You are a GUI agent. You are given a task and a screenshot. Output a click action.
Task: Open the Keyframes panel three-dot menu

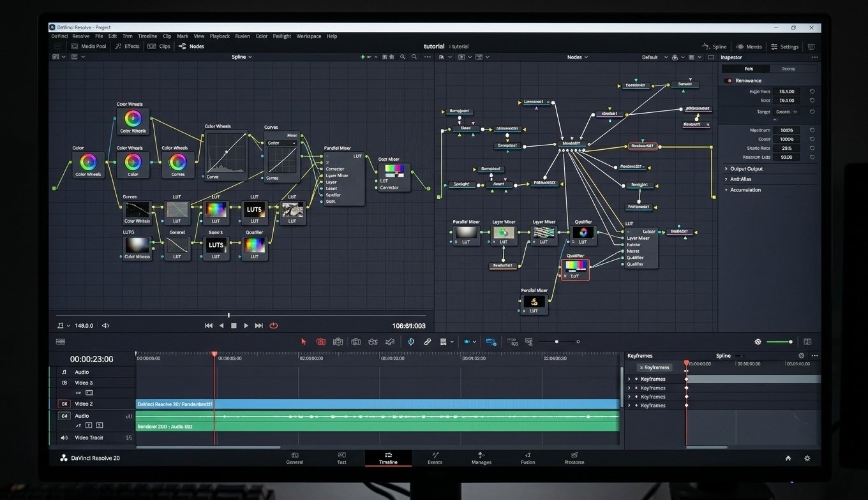(814, 356)
